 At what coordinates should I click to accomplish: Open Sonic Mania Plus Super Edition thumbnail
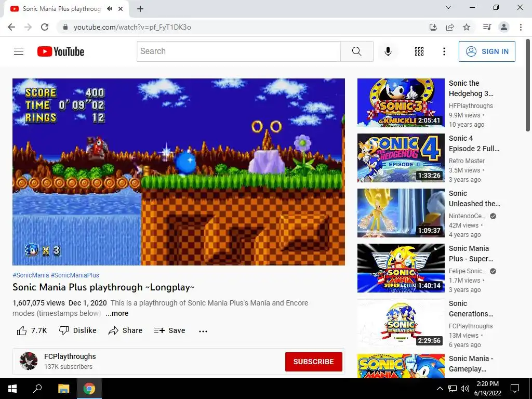[401, 268]
